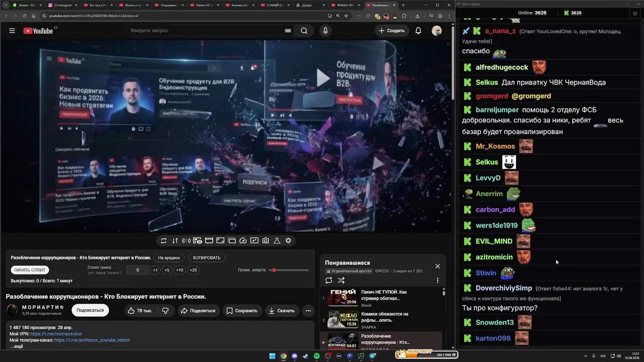Click the Сохранить save button
The width and height of the screenshot is (644, 362).
click(x=242, y=311)
